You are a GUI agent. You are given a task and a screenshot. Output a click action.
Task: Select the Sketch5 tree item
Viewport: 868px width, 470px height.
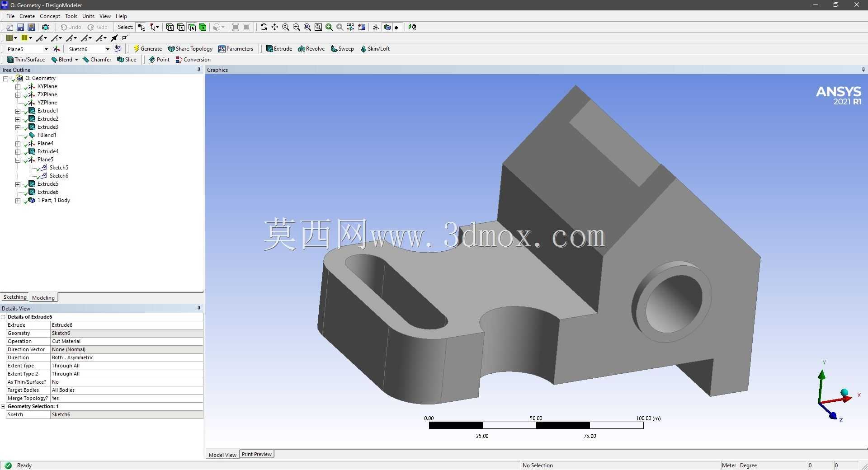click(x=59, y=168)
